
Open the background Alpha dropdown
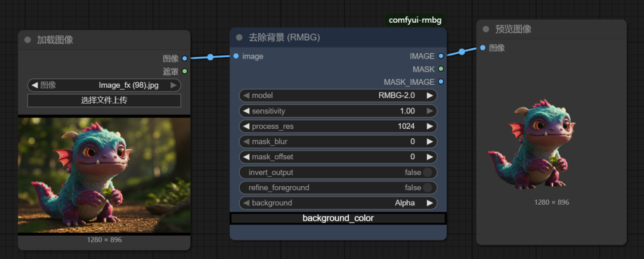tap(338, 203)
